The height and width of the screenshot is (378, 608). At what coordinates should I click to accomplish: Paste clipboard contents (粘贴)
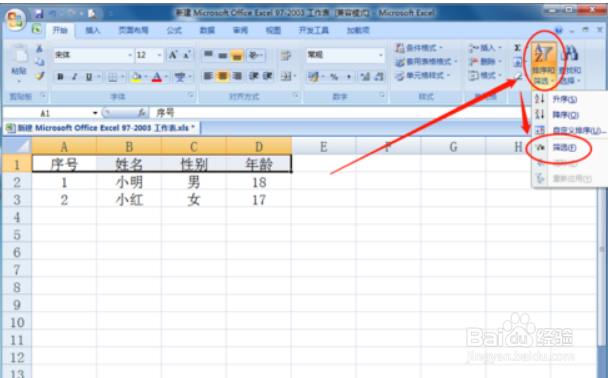pyautogui.click(x=19, y=63)
